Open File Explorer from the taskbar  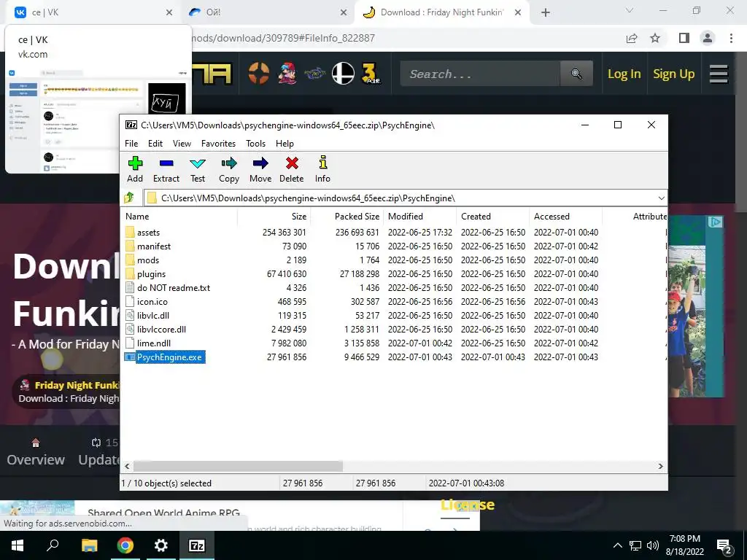pos(89,545)
